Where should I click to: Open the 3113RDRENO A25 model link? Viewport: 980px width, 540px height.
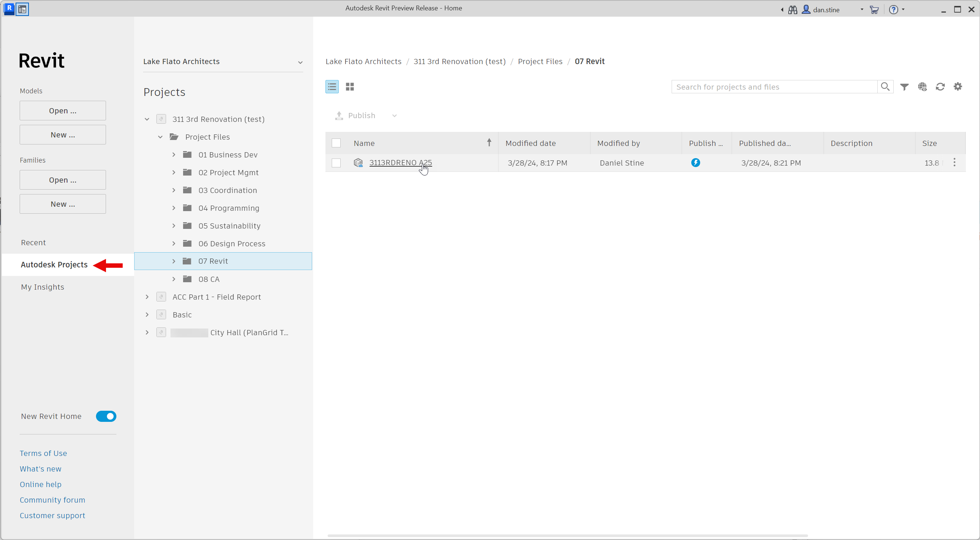[x=400, y=163]
